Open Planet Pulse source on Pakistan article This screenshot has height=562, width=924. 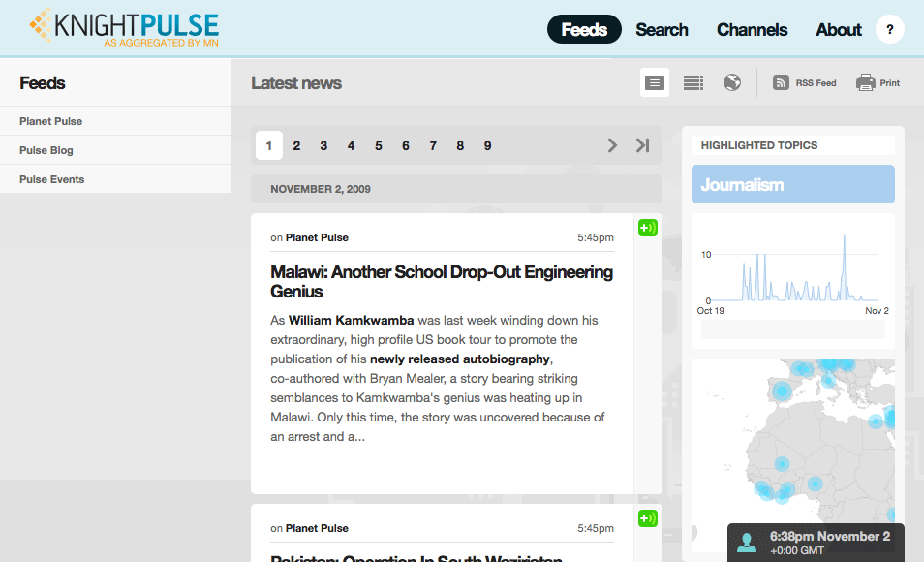(x=317, y=528)
